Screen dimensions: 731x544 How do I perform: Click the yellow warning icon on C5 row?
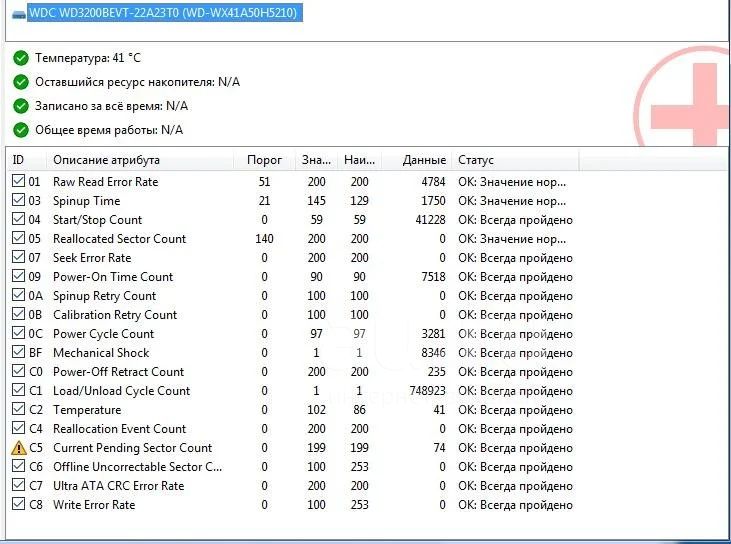click(x=19, y=448)
